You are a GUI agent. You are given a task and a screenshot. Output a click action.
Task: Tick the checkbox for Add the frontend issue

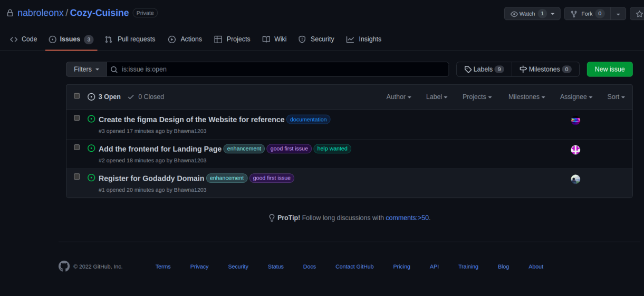[x=77, y=147]
